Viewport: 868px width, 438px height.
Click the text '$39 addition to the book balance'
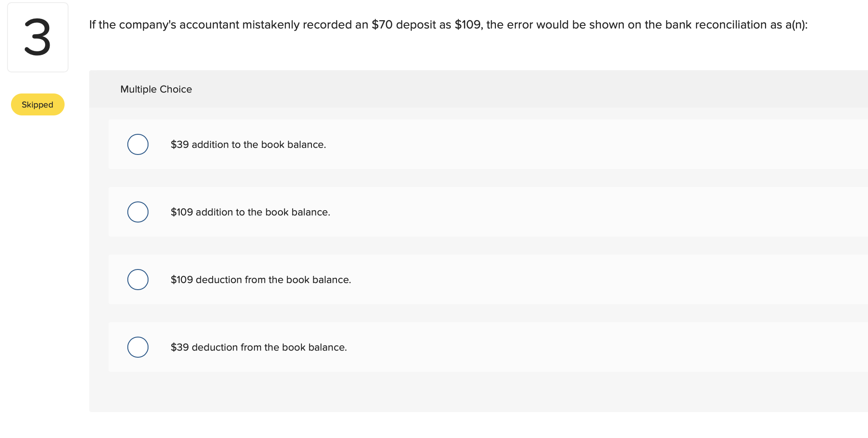coord(248,144)
